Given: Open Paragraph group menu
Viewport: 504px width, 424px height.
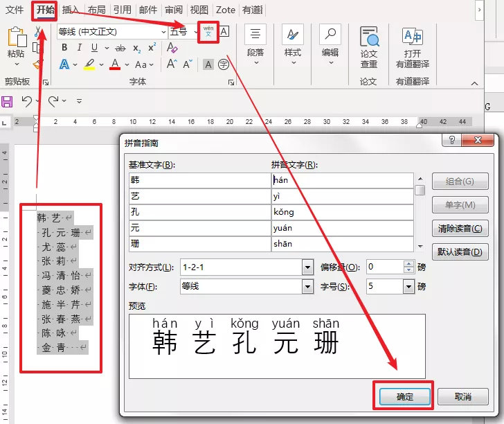Looking at the screenshot, I should 255,45.
